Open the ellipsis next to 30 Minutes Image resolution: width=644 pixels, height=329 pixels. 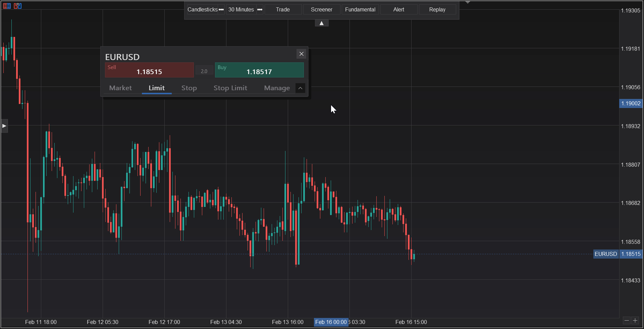pyautogui.click(x=259, y=10)
